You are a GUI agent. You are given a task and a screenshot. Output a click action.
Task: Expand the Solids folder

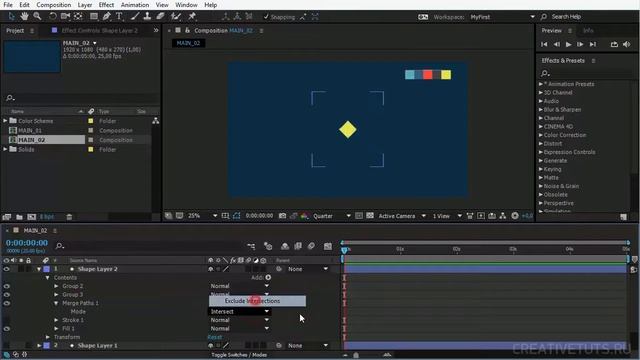click(5, 149)
